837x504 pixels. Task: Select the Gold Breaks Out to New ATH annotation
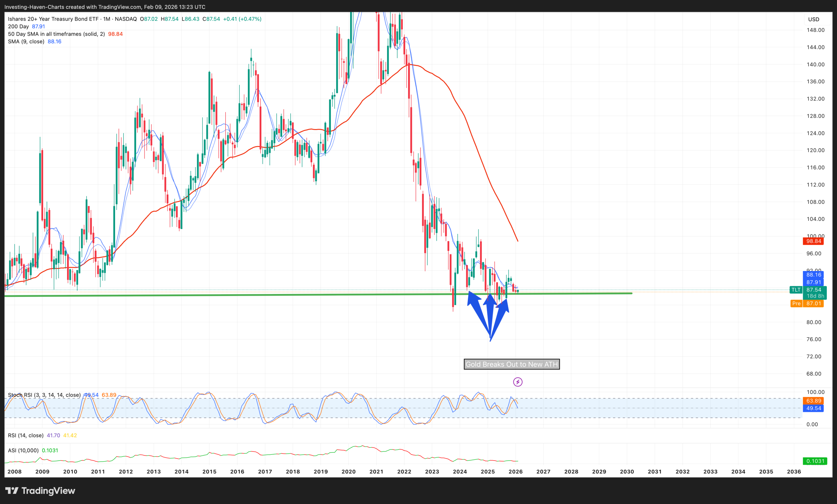(511, 364)
